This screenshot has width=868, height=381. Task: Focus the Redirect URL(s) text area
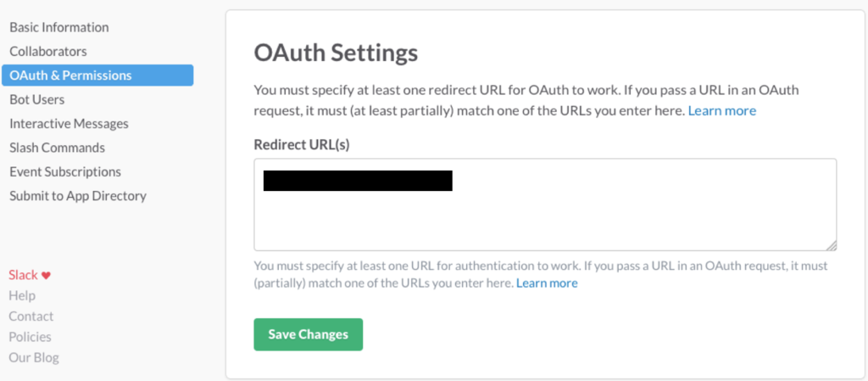tap(545, 205)
